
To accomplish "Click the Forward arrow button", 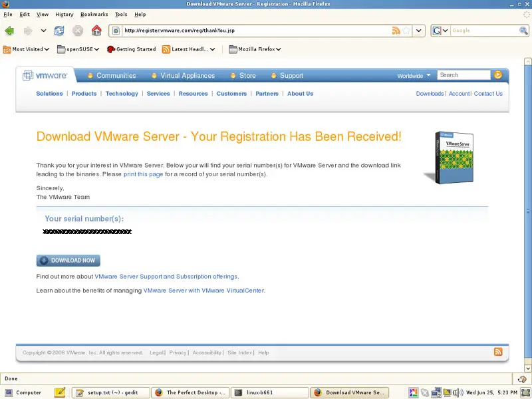I will click(x=28, y=31).
